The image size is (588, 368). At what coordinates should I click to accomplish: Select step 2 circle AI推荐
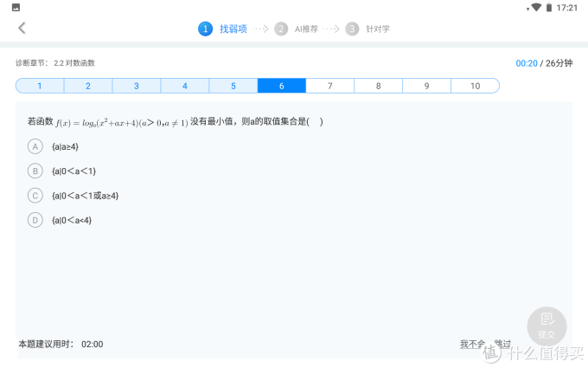281,29
